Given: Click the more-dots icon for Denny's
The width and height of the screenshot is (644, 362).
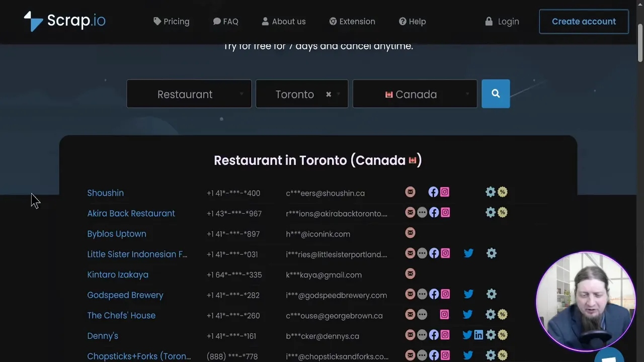Looking at the screenshot, I should coord(422,335).
